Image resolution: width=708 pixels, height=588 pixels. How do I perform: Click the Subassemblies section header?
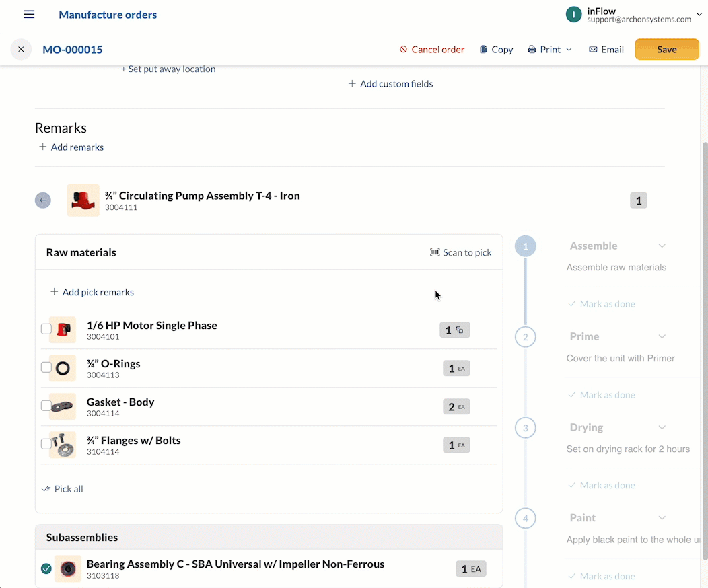269,537
